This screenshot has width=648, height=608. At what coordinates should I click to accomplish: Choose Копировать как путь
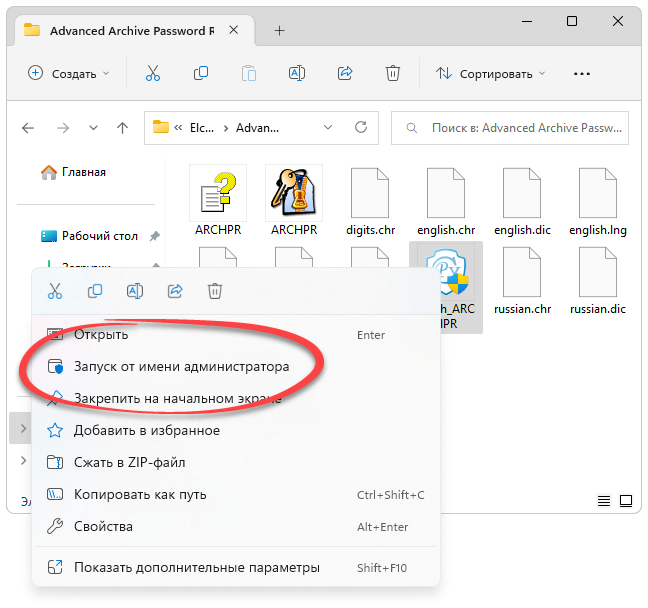(x=236, y=494)
